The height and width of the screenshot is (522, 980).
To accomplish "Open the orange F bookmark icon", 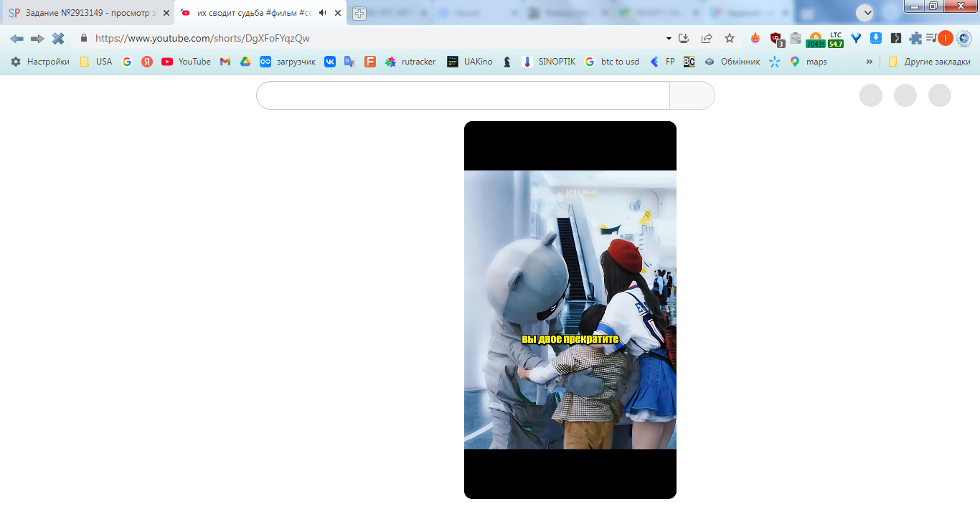I will pyautogui.click(x=370, y=62).
